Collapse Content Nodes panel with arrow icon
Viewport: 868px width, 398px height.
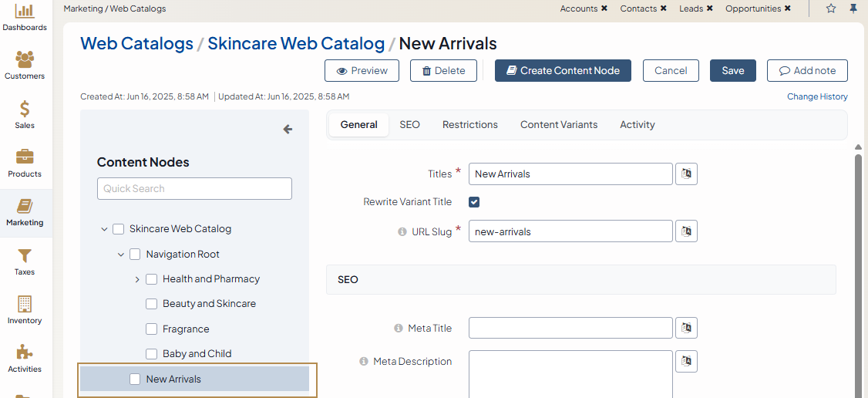pyautogui.click(x=288, y=130)
